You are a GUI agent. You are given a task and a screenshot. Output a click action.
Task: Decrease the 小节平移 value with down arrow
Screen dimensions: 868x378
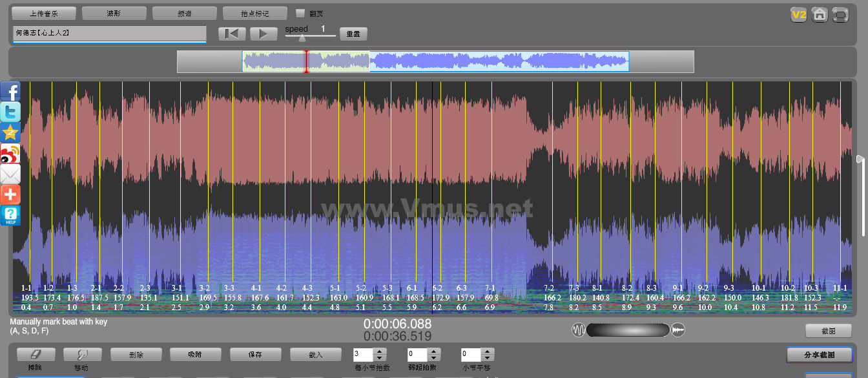(488, 358)
